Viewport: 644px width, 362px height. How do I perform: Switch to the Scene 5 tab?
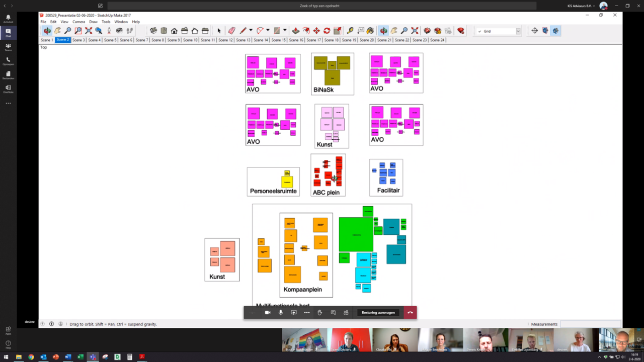pos(110,40)
